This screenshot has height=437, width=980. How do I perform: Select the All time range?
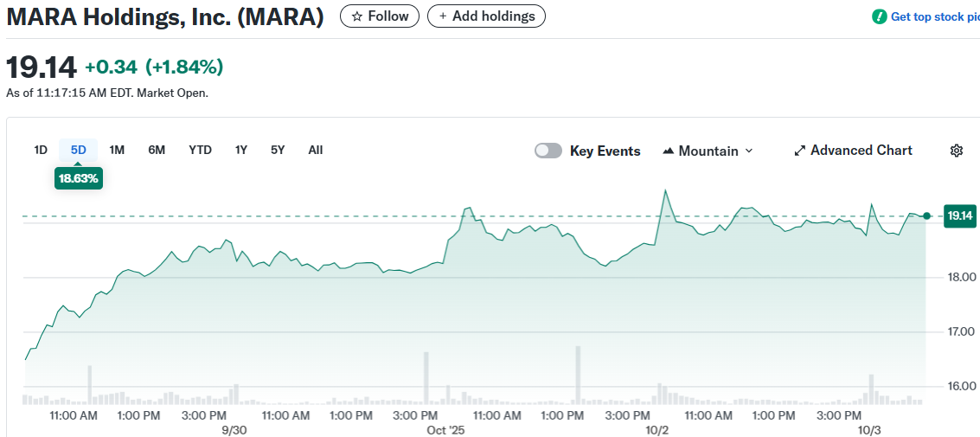[x=316, y=150]
